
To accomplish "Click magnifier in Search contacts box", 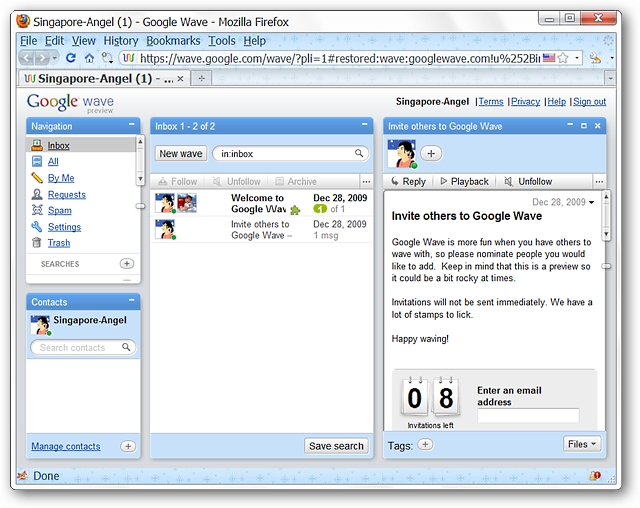I will tap(126, 347).
